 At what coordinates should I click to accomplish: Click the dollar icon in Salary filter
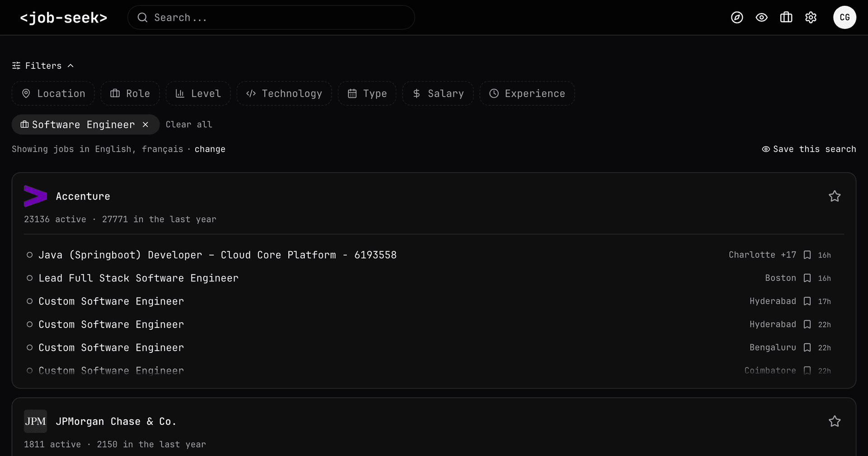pyautogui.click(x=417, y=94)
